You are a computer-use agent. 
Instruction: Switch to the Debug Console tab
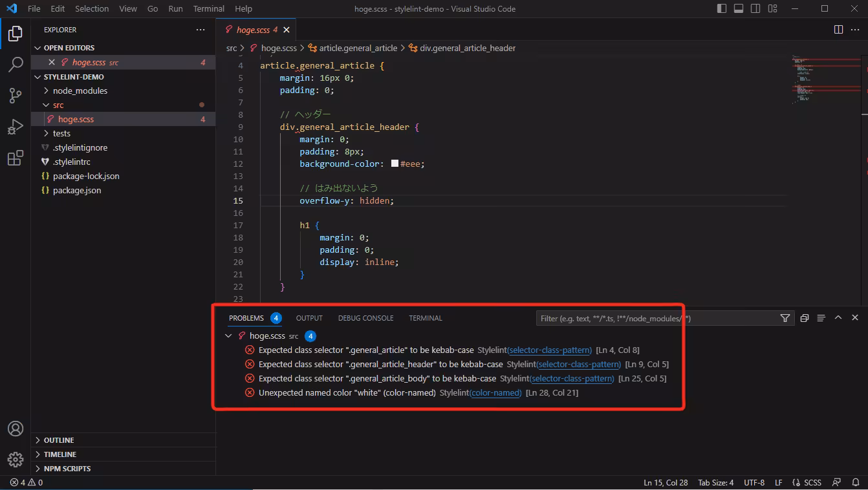(365, 318)
